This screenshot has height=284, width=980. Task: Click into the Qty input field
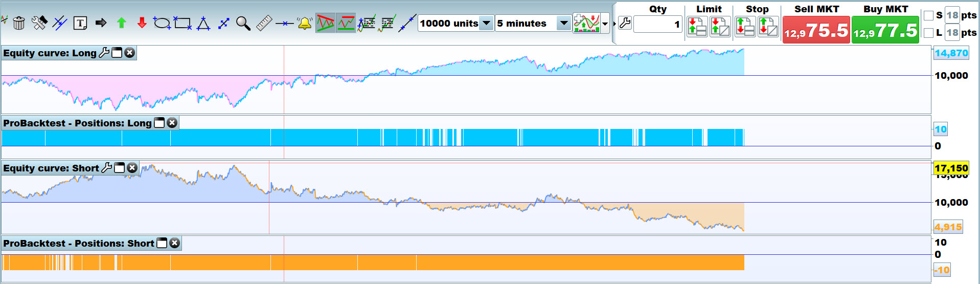pos(658,24)
